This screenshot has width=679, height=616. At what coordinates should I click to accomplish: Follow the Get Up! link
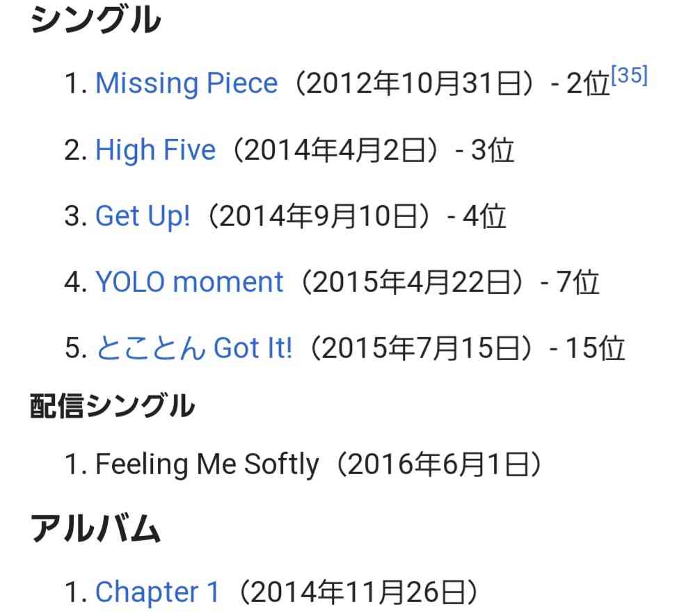(x=143, y=216)
